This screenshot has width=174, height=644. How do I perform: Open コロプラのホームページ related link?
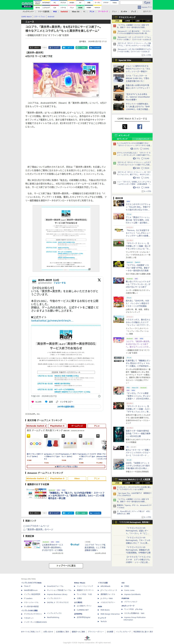click(x=37, y=526)
